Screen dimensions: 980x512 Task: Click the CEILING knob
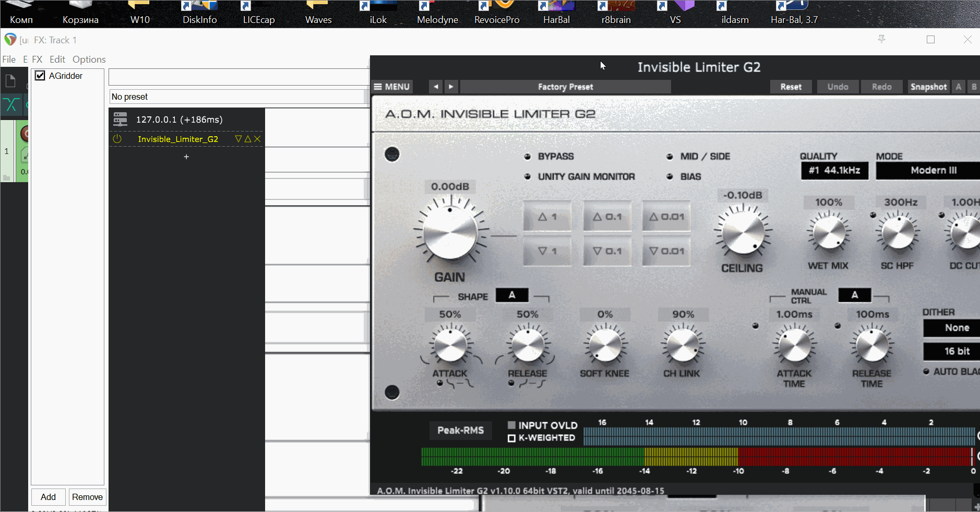tap(743, 233)
